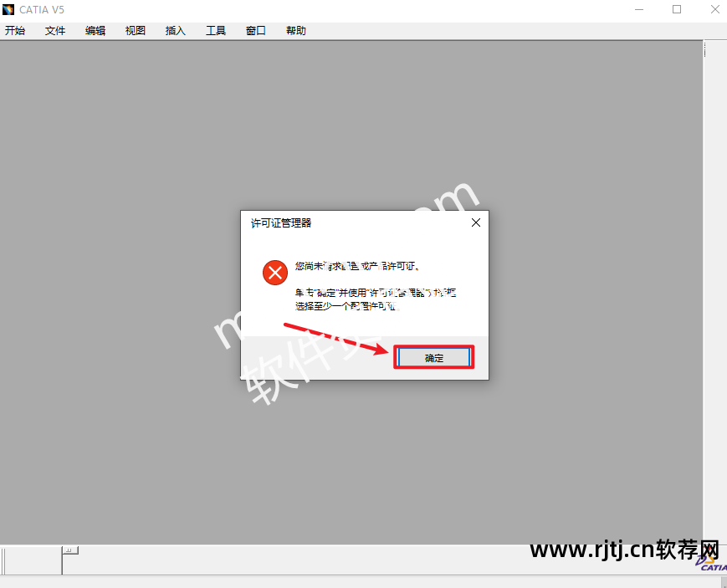
Task: Maximize the CATIA V5 window
Action: tap(677, 9)
